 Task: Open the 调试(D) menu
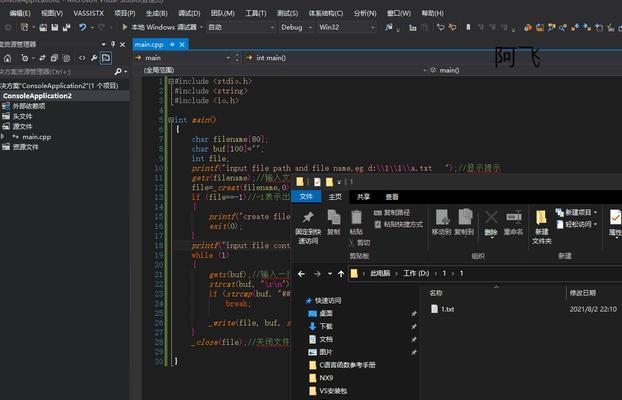tap(189, 13)
